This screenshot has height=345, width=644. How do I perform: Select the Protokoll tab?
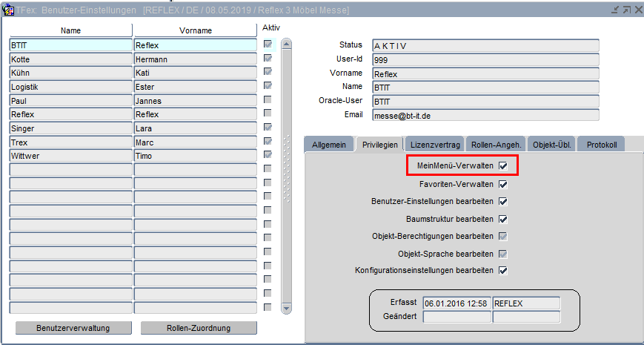(x=601, y=145)
